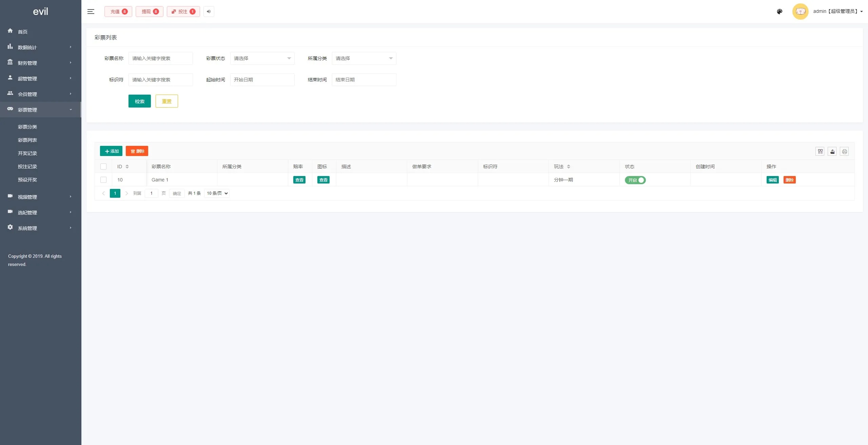Click the green 检索 search button
Viewport: 868px width, 445px height.
pos(140,101)
